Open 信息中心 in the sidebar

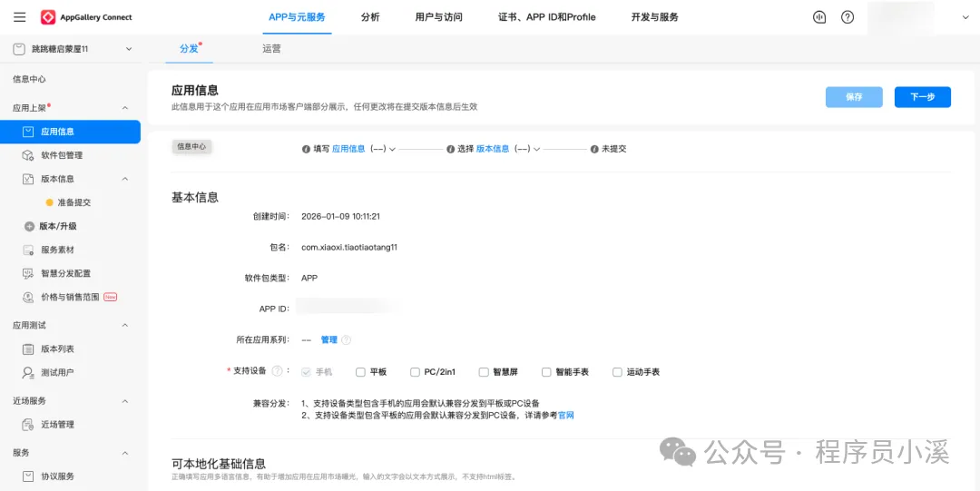tap(29, 80)
